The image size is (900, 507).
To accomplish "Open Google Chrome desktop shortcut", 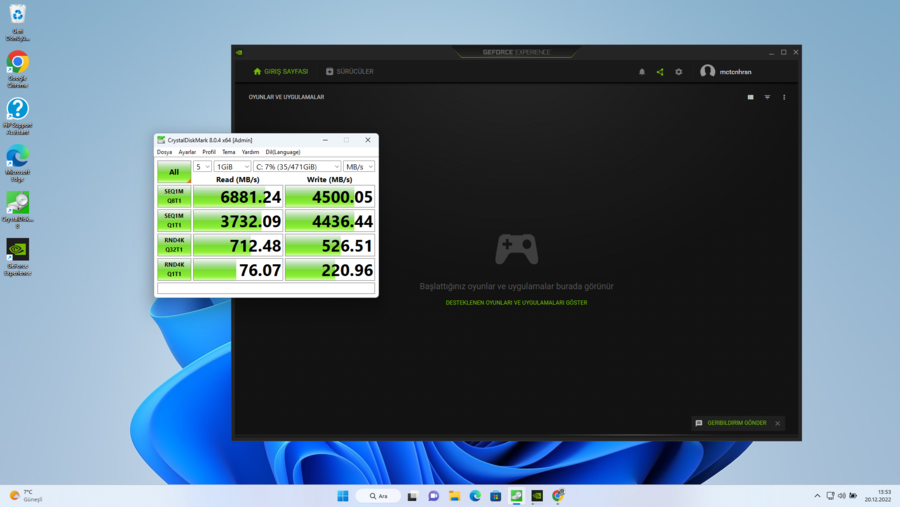I will 18,69.
